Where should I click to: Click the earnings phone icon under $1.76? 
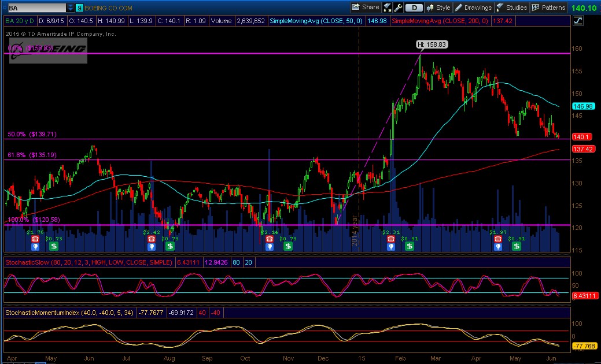[35, 239]
